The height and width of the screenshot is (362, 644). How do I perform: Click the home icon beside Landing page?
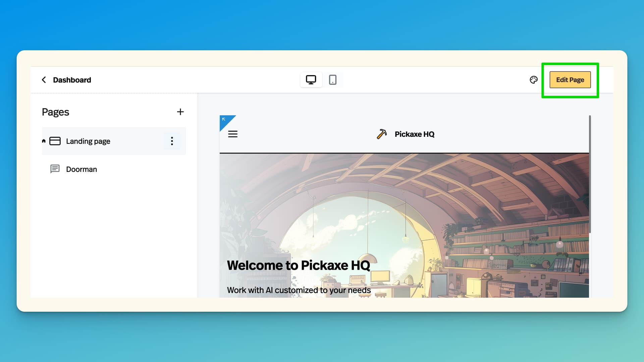tap(44, 141)
